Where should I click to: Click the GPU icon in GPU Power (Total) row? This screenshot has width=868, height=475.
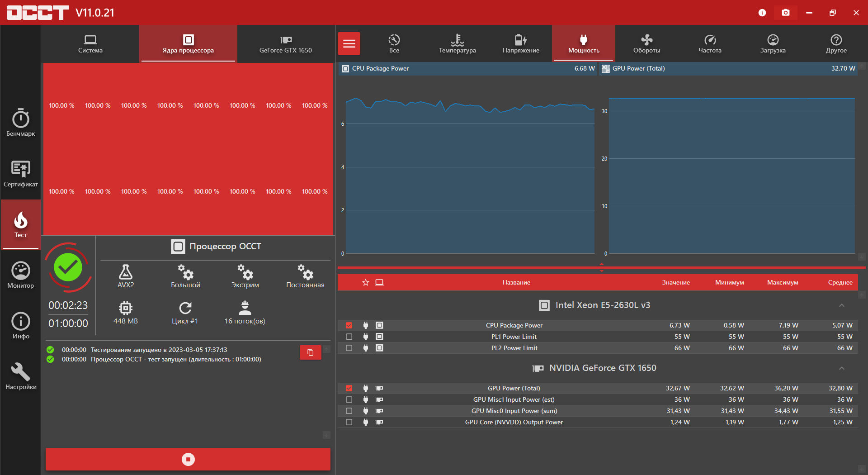pyautogui.click(x=379, y=388)
